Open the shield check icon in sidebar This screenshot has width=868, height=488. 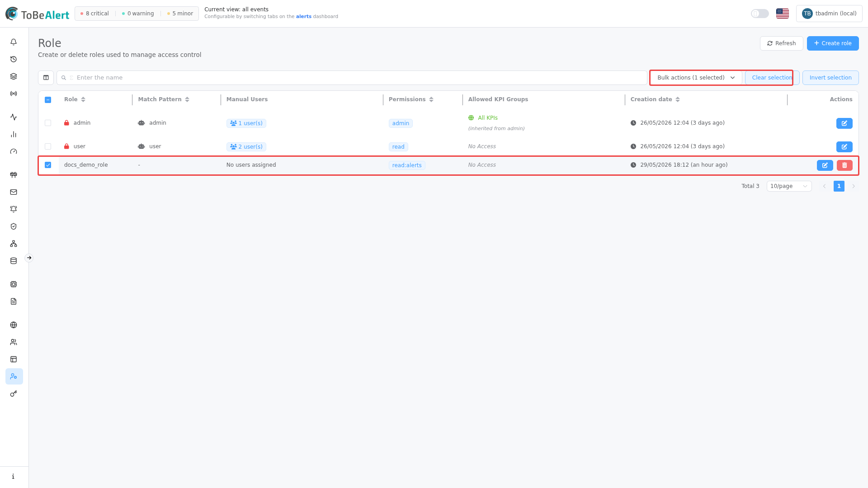click(14, 226)
